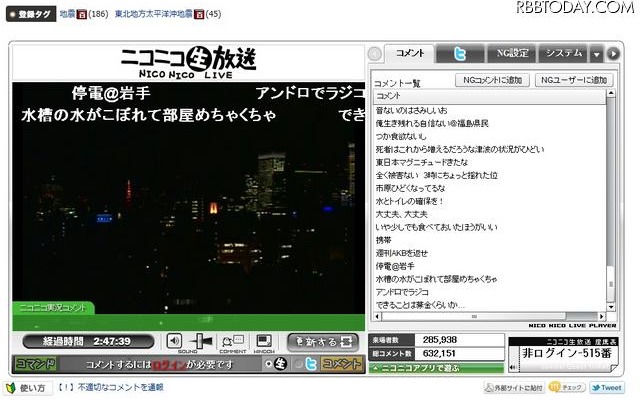The height and width of the screenshot is (400, 640).
Task: Click the comment list scroll-up arrow
Action: point(611,93)
